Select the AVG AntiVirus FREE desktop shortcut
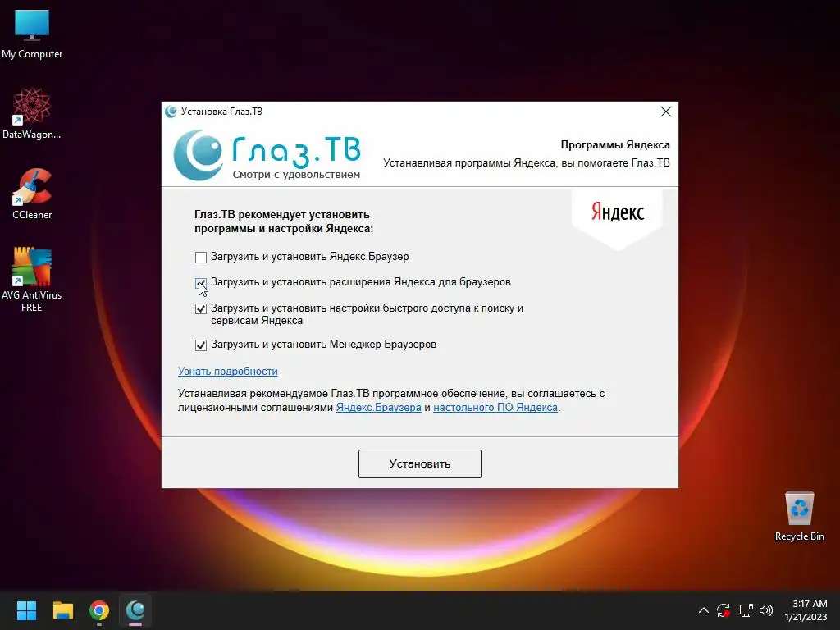This screenshot has height=630, width=840. pyautogui.click(x=32, y=280)
